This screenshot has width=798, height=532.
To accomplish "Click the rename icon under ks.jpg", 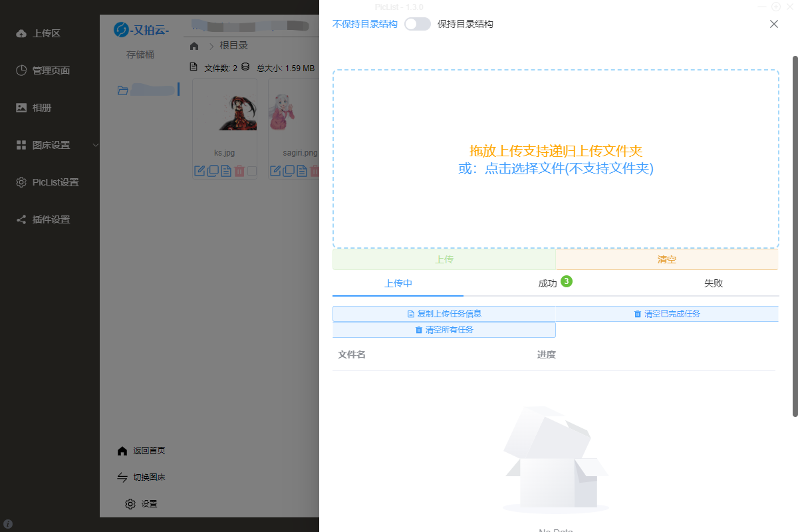I will (x=199, y=171).
